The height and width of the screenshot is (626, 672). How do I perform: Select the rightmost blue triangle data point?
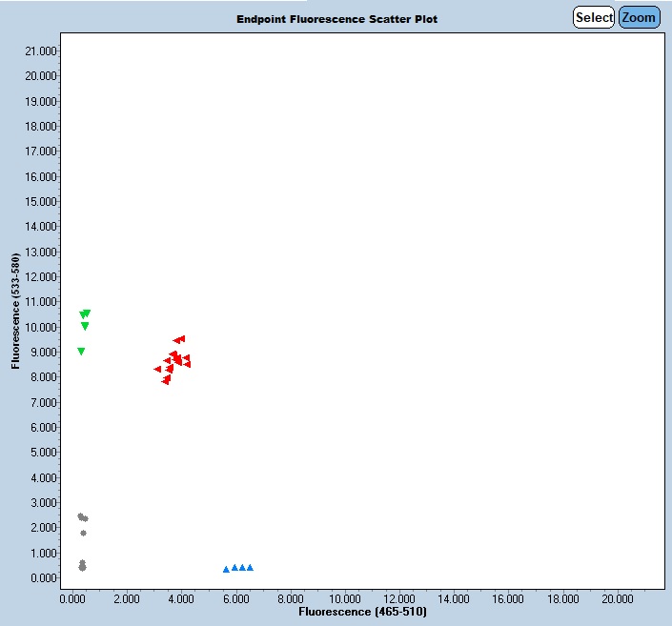[250, 567]
